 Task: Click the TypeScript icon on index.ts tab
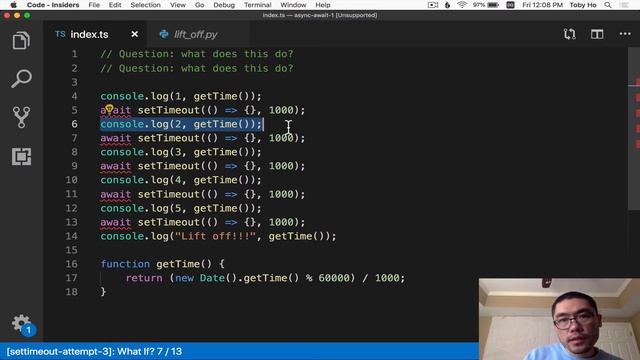(60, 34)
